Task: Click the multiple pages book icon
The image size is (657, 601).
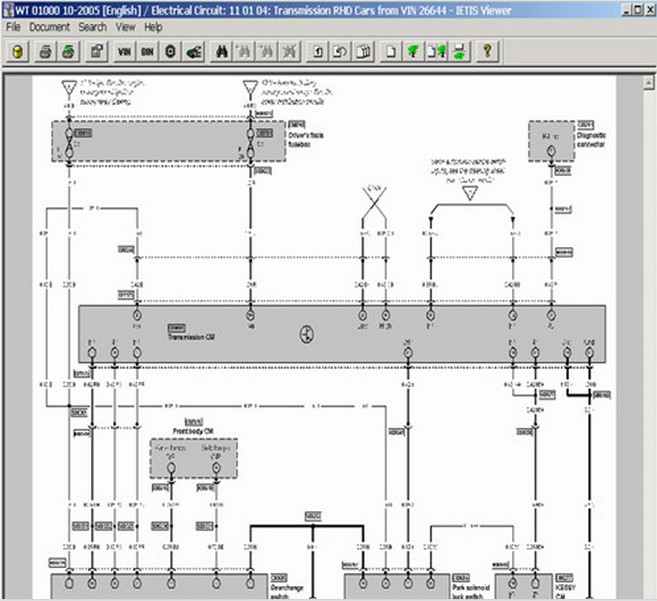Action: [363, 52]
